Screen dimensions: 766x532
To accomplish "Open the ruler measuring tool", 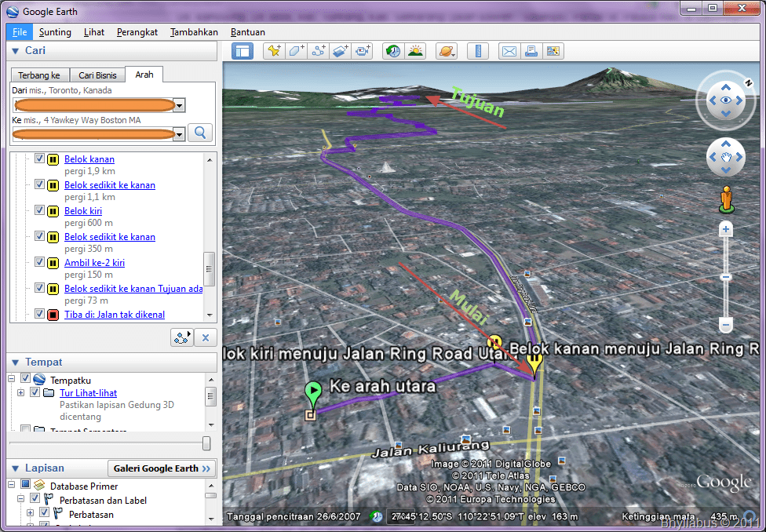I will point(478,51).
